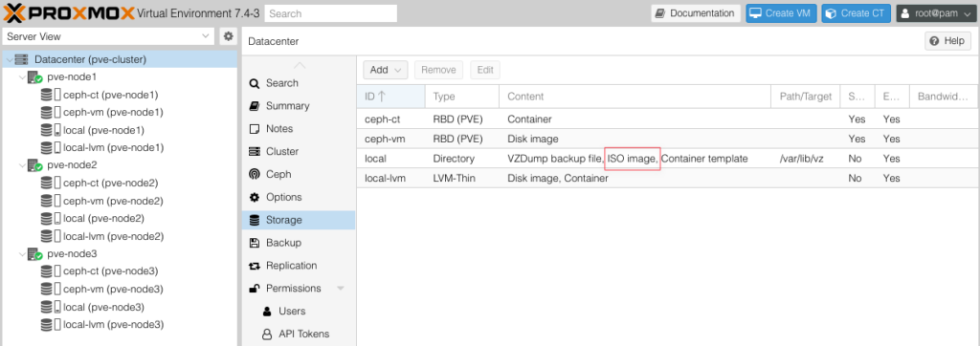980x346 pixels.
Task: Select local-lvm (pve-node2) in tree
Action: point(114,237)
